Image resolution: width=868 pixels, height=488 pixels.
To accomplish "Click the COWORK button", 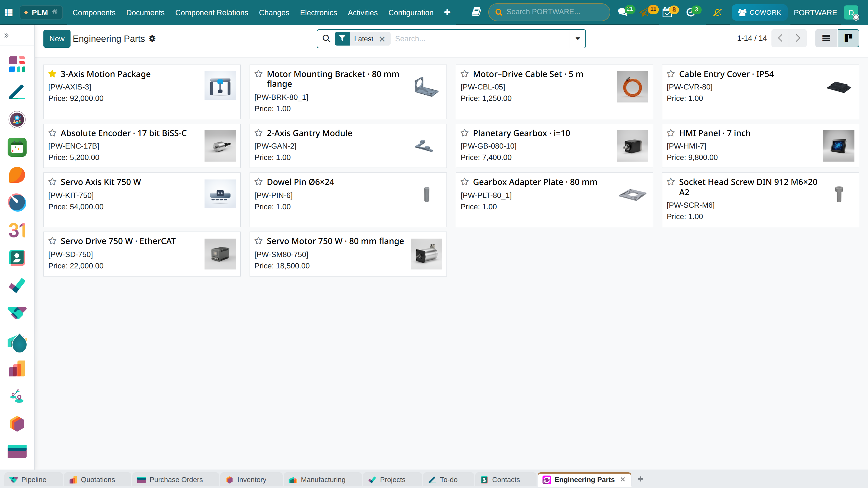I will pyautogui.click(x=759, y=12).
